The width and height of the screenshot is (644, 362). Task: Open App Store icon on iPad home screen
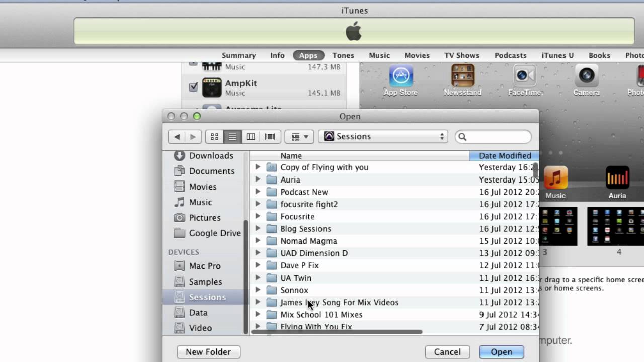(401, 76)
